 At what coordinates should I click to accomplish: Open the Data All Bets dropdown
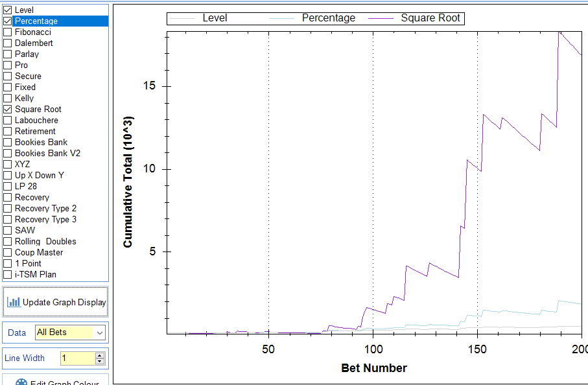tap(99, 332)
